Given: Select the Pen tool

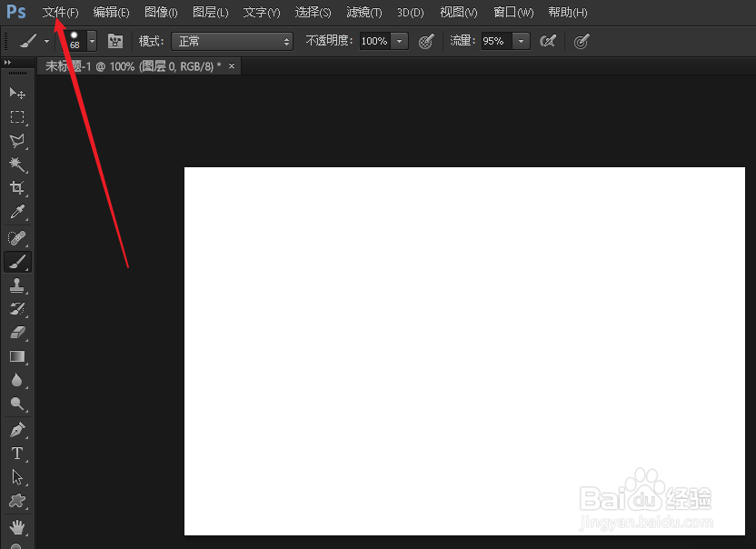Looking at the screenshot, I should tap(17, 430).
